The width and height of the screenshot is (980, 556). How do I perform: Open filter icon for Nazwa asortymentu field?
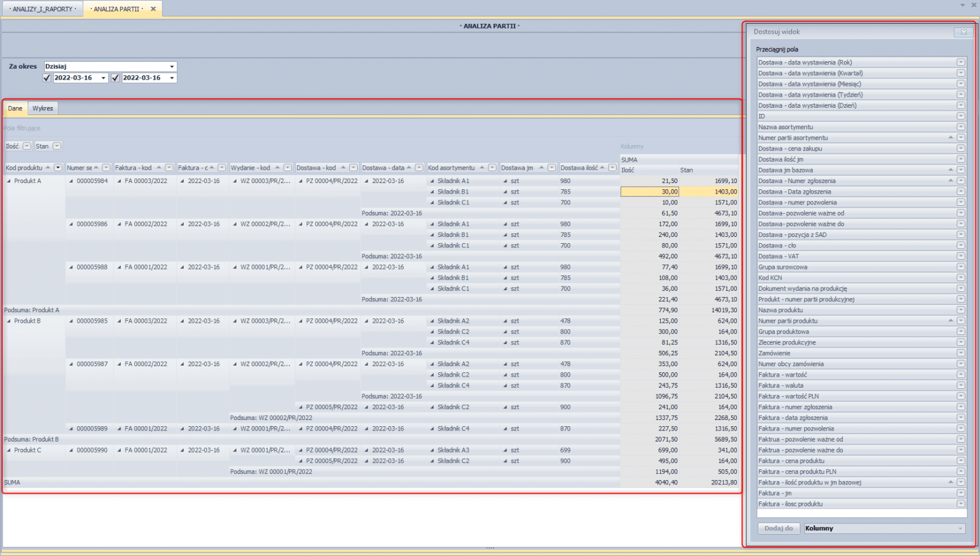tap(960, 127)
